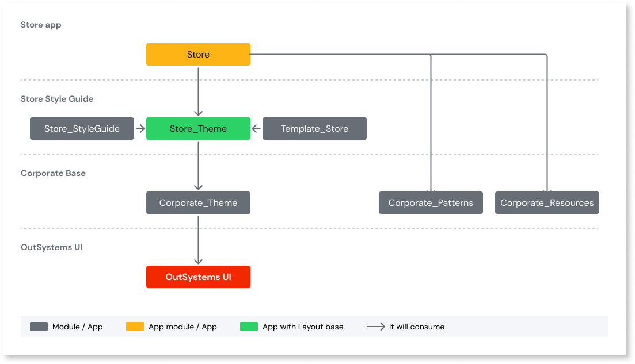The width and height of the screenshot is (635, 364).
Task: Click the arrow between Store and Store_Theme
Action: [x=198, y=92]
